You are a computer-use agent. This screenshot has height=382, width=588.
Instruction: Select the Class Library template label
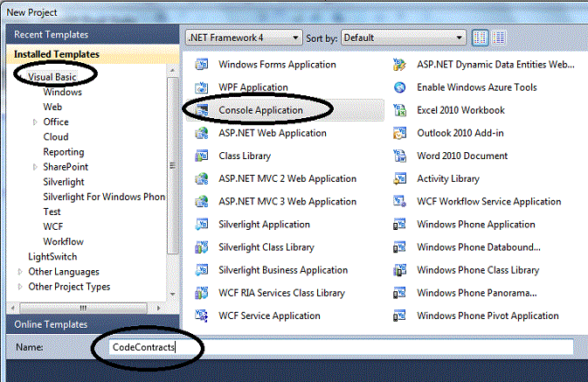pyautogui.click(x=245, y=156)
